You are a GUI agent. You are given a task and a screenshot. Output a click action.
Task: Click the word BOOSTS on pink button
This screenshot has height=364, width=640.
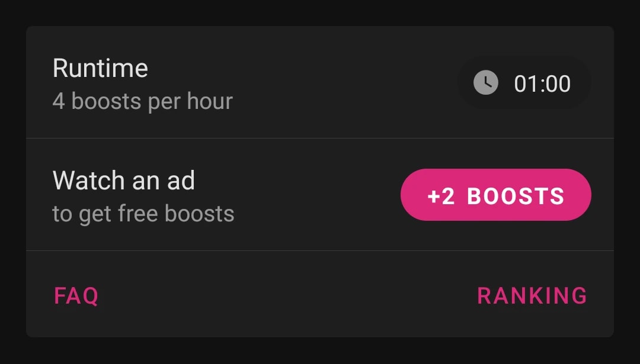pyautogui.click(x=516, y=196)
